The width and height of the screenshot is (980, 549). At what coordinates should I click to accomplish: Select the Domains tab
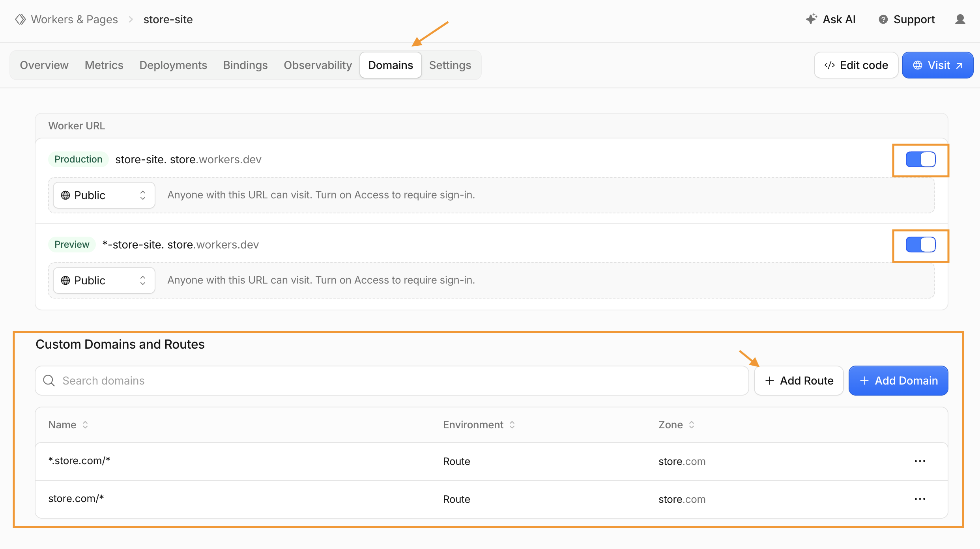click(391, 65)
